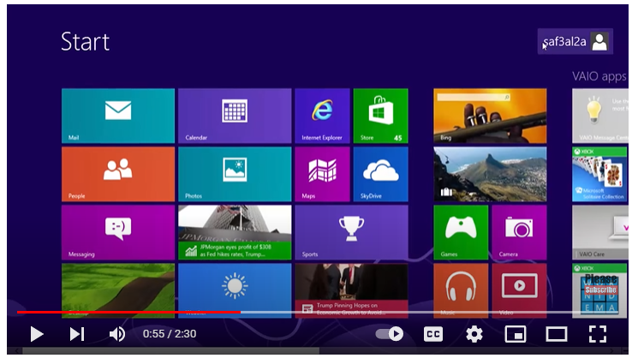Open the VAIO Care tile
This screenshot has height=364, width=638.
(x=599, y=232)
